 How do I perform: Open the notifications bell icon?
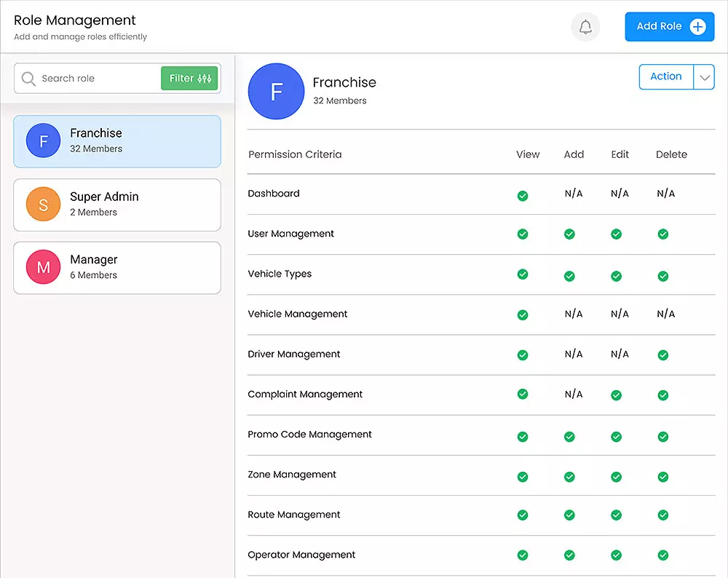click(x=585, y=27)
